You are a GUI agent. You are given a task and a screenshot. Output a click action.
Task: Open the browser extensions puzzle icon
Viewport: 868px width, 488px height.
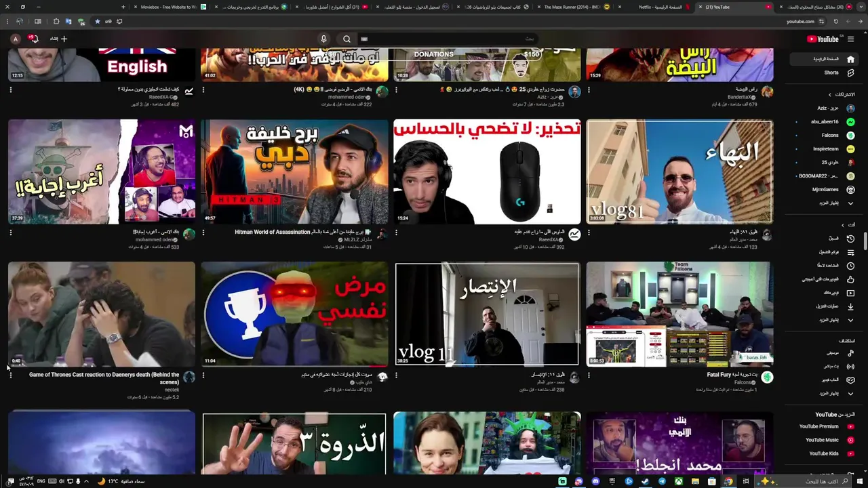[56, 22]
